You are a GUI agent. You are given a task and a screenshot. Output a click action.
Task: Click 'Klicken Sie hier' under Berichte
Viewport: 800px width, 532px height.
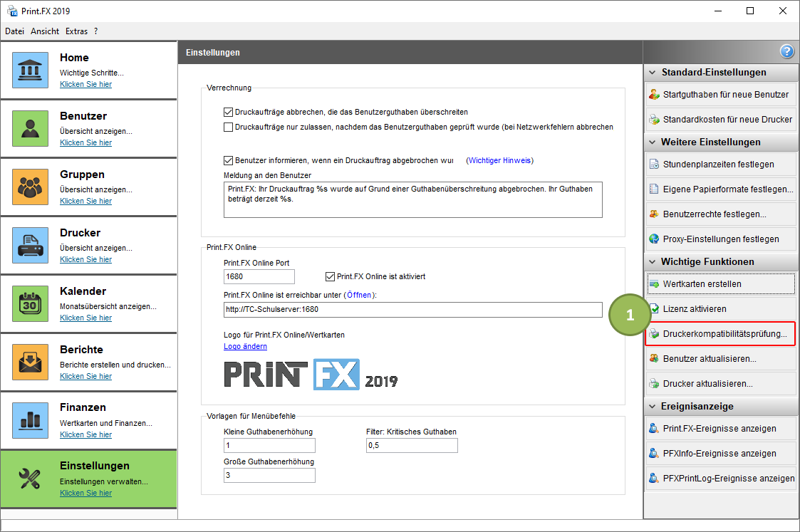(85, 376)
